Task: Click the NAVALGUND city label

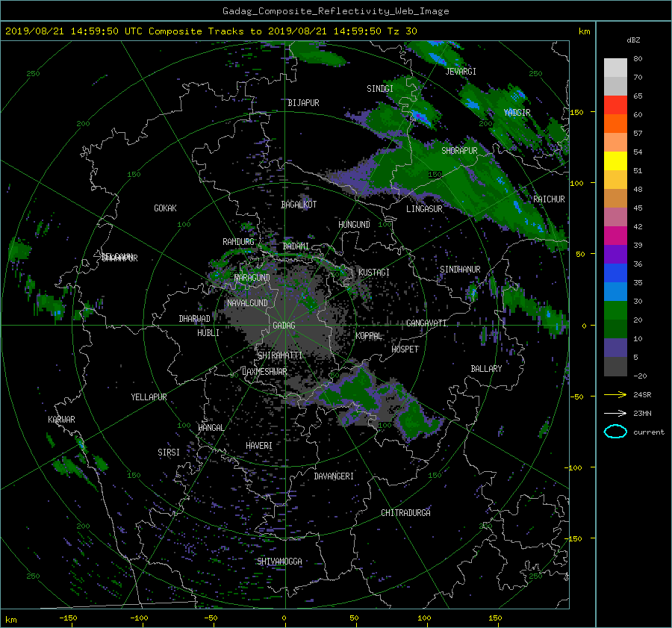Action: (x=247, y=303)
